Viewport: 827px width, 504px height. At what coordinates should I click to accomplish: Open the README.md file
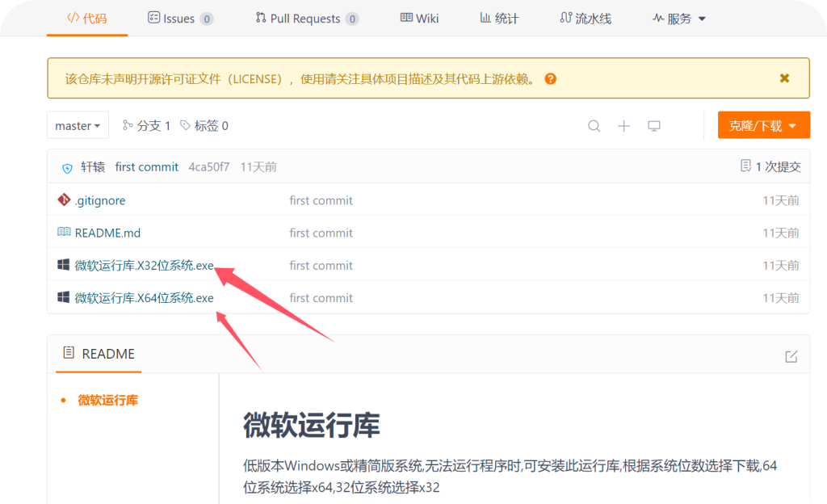click(x=107, y=233)
